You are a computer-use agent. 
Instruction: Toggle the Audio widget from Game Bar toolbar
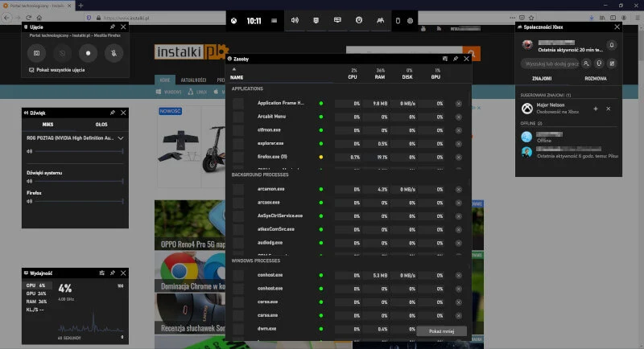(x=295, y=20)
